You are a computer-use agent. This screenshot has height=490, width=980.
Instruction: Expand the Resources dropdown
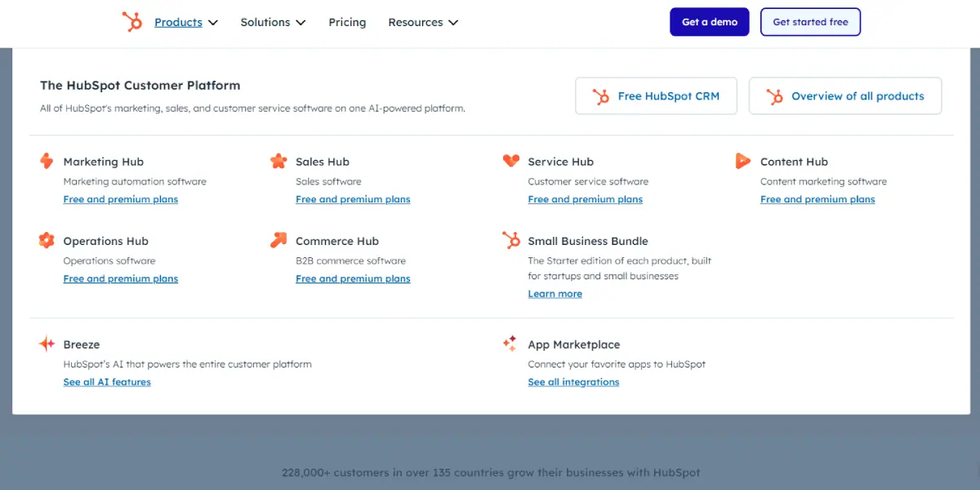tap(423, 22)
